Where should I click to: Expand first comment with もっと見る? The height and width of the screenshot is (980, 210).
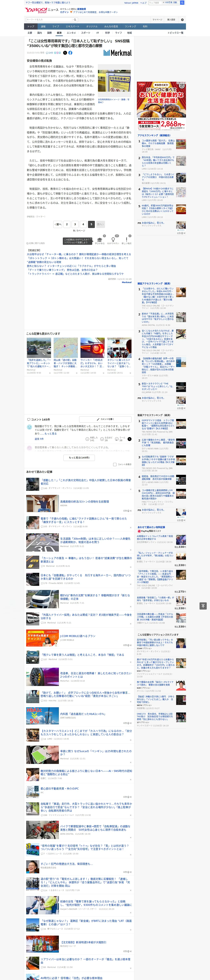(x=50, y=434)
